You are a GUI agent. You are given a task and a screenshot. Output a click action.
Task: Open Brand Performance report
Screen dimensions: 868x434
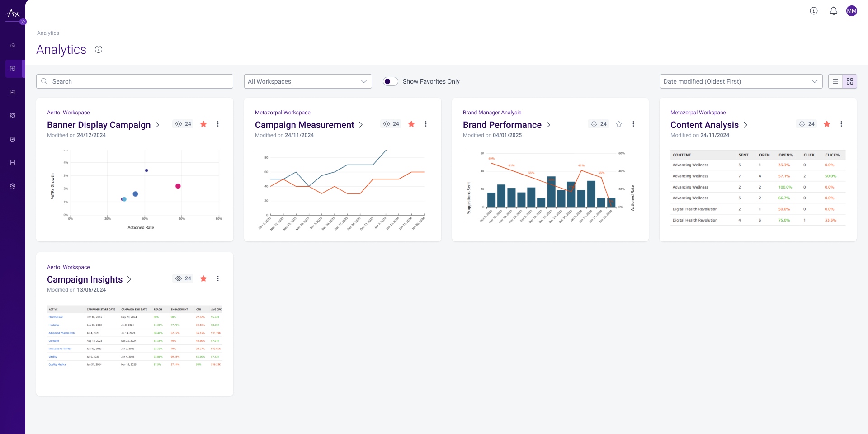point(502,125)
